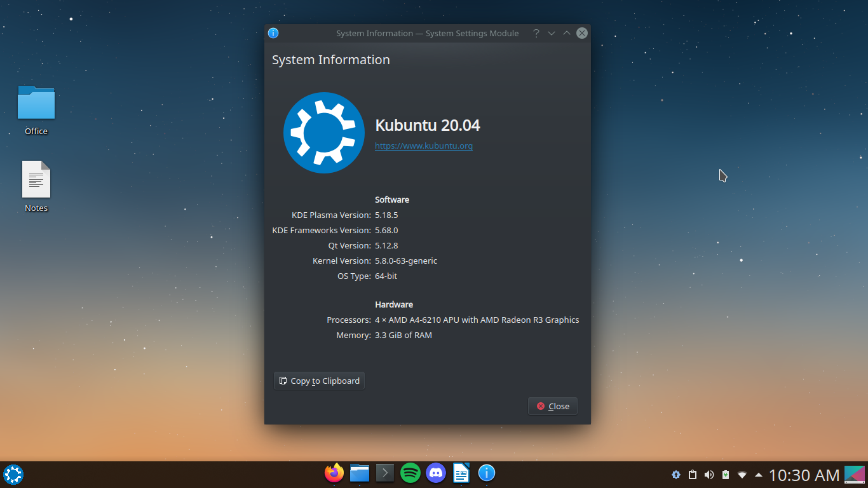Open the Wi-Fi network tray icon

click(742, 475)
